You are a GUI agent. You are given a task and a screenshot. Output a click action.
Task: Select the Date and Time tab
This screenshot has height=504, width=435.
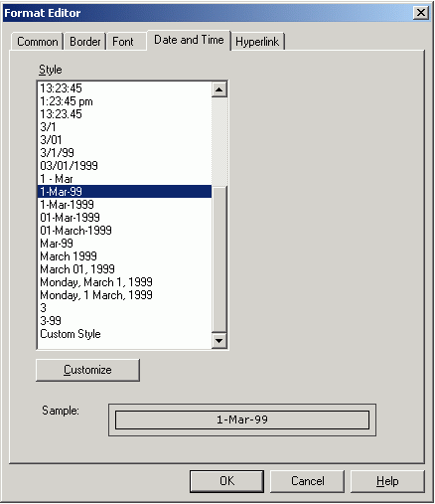click(189, 40)
